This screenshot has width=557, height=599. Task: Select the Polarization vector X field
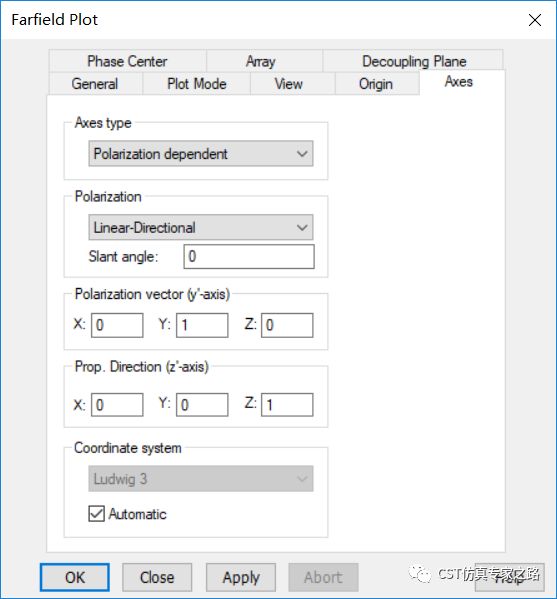pos(117,325)
